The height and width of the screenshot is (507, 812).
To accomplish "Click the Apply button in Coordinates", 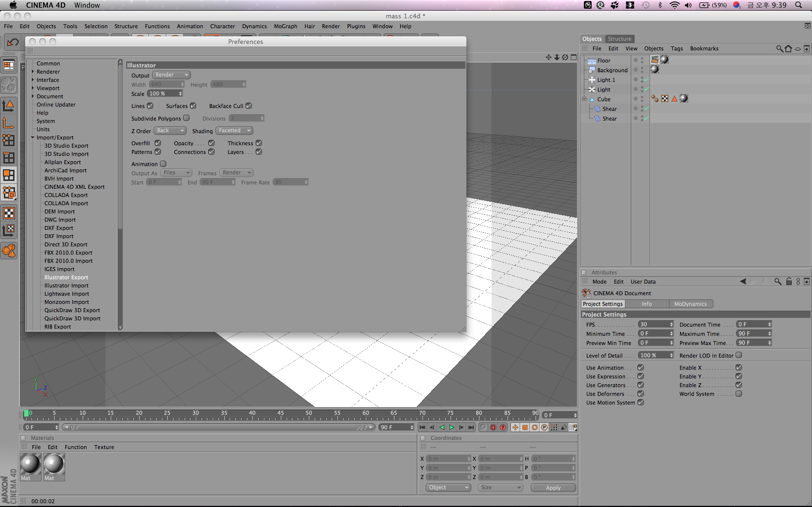I will 553,488.
